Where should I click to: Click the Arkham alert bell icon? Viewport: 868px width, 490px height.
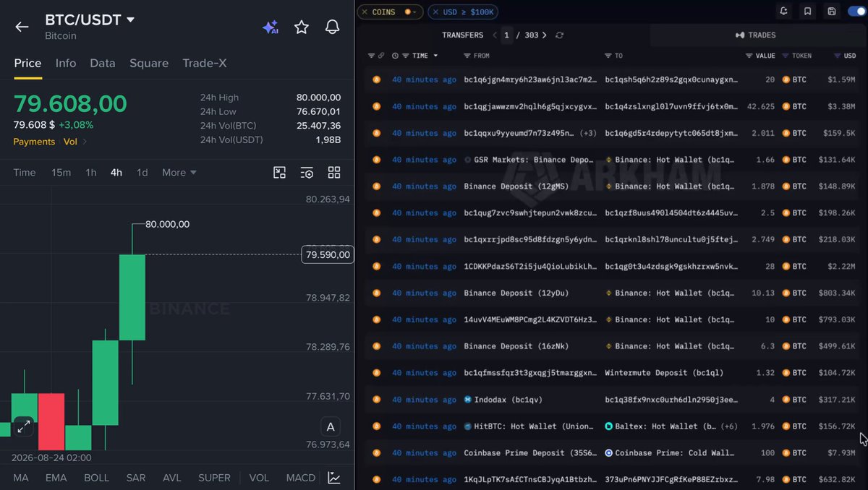pos(783,12)
